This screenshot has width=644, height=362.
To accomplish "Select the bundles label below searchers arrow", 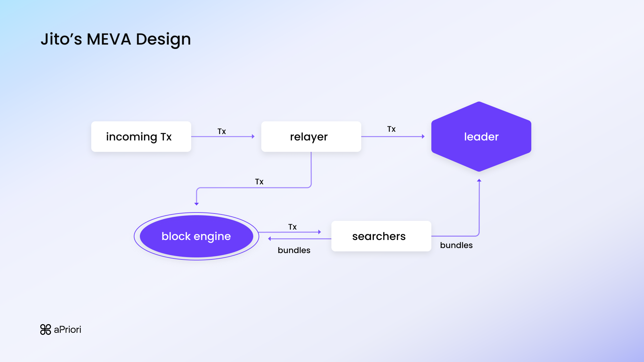I will [294, 250].
